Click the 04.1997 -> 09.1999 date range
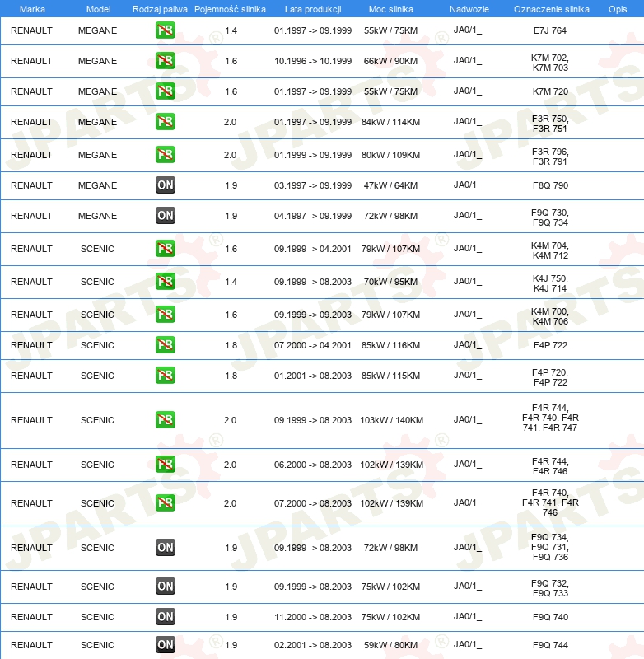This screenshot has height=659, width=644. 313,216
